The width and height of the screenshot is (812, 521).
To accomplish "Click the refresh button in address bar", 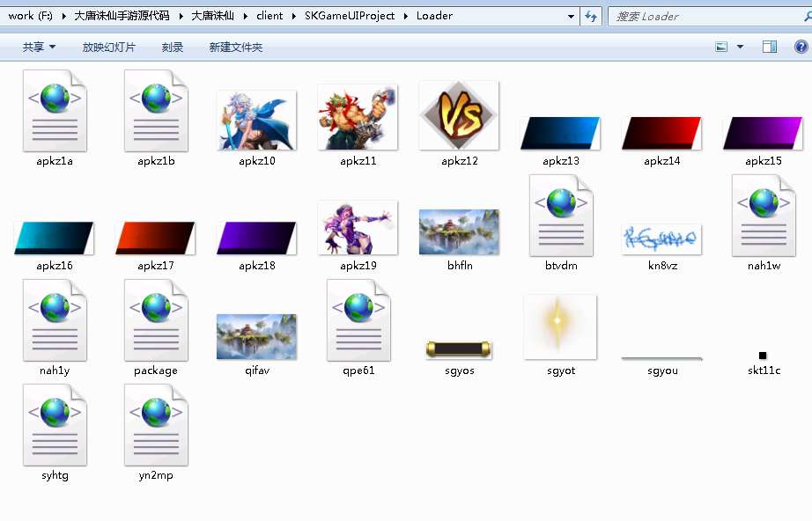I will tap(591, 16).
